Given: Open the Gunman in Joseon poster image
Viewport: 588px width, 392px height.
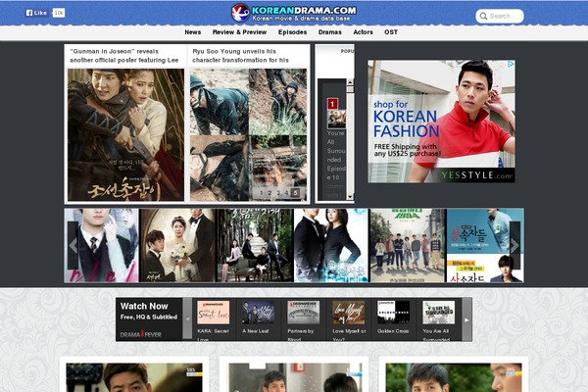Looking at the screenshot, I should tap(126, 134).
